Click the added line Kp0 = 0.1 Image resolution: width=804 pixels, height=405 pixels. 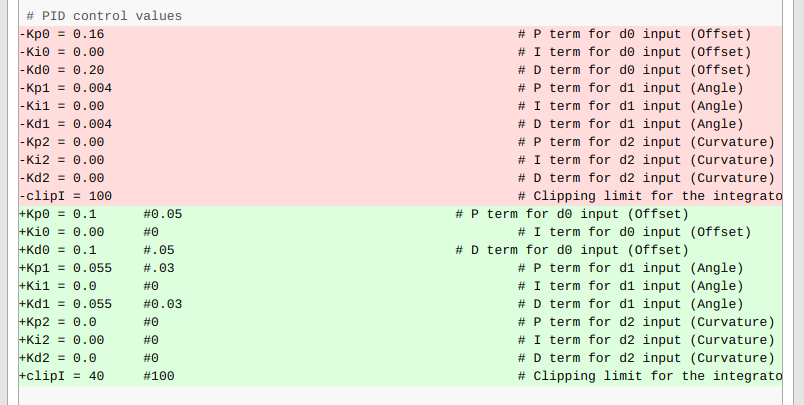pyautogui.click(x=400, y=214)
